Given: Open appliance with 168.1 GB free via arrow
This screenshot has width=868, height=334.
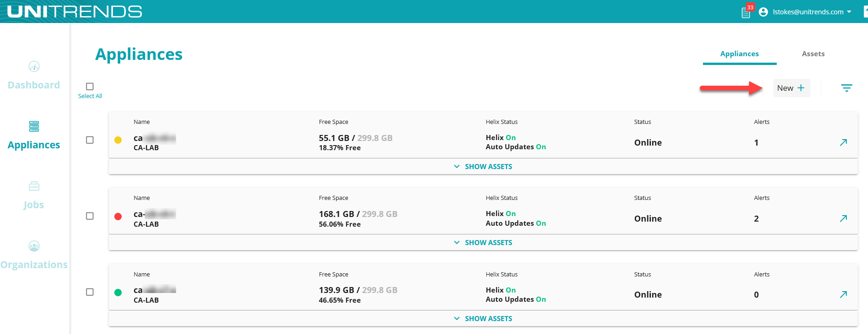Looking at the screenshot, I should coord(844,218).
